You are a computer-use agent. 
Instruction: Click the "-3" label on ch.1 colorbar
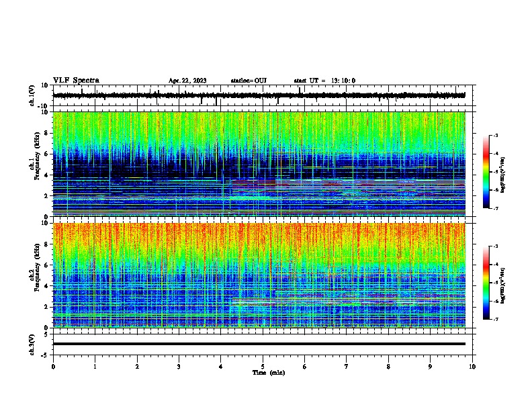495,135
